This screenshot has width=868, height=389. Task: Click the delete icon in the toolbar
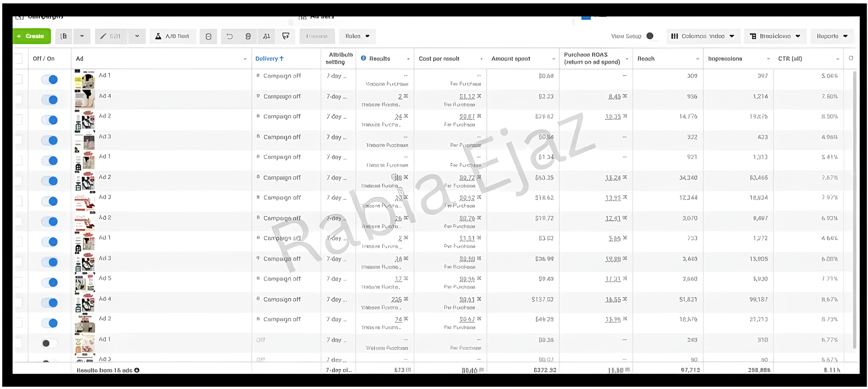pyautogui.click(x=208, y=36)
